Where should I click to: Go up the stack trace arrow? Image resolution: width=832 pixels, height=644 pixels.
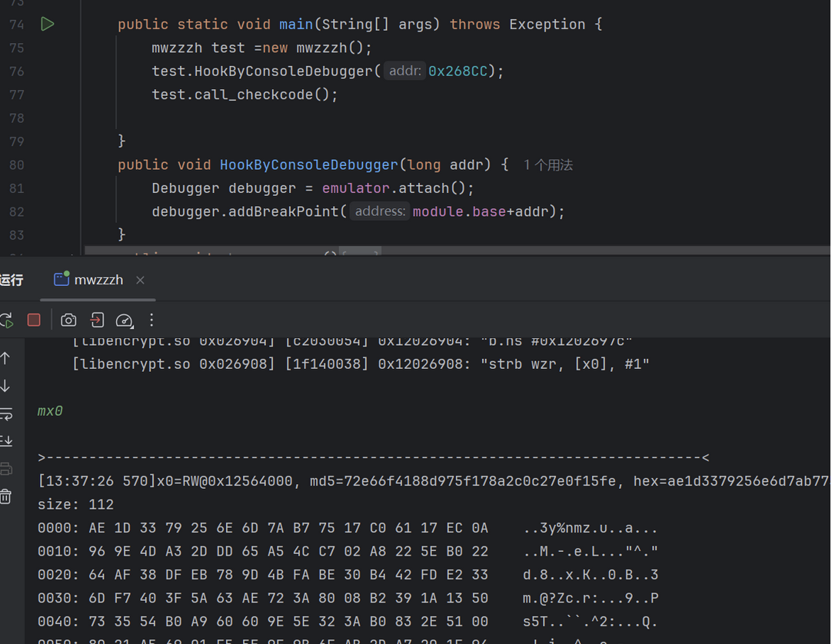5,358
